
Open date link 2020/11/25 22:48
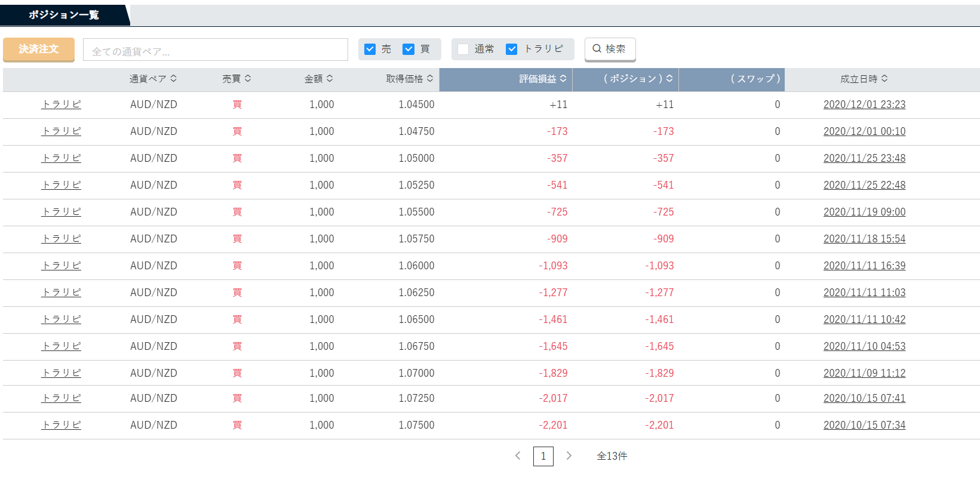[x=864, y=185]
